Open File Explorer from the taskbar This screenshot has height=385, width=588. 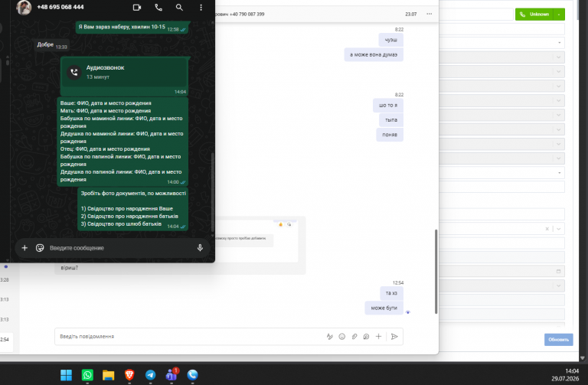109,375
